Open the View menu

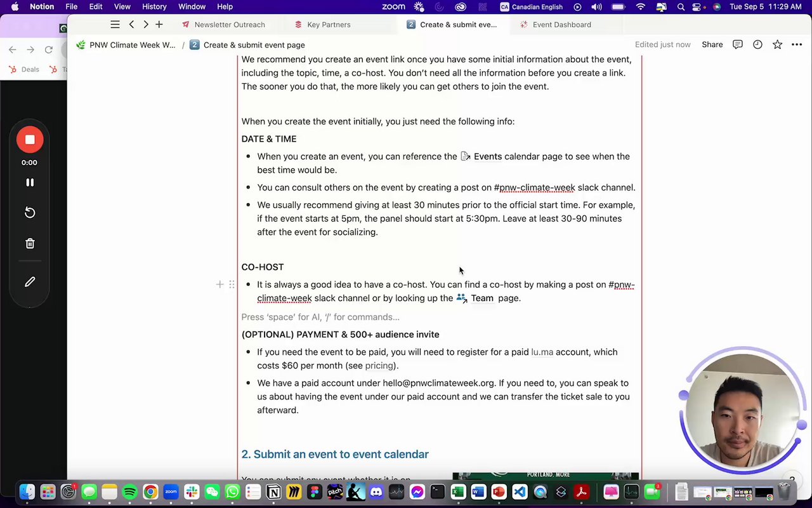click(122, 6)
